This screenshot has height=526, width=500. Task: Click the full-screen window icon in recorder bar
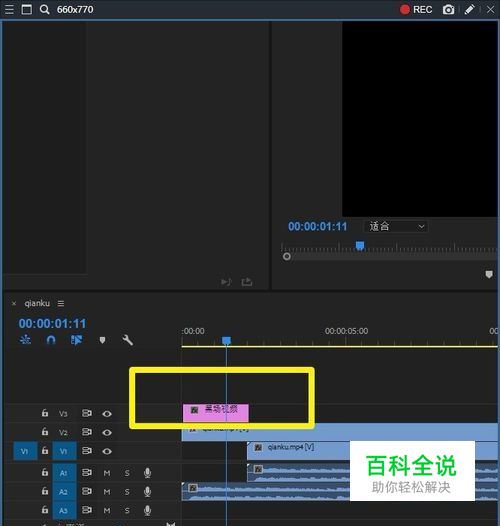27,9
